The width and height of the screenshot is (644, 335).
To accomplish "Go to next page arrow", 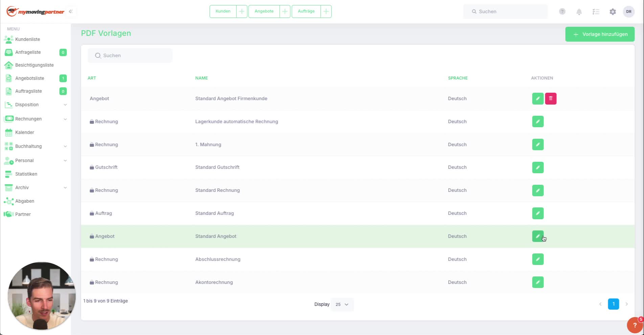I will 626,304.
